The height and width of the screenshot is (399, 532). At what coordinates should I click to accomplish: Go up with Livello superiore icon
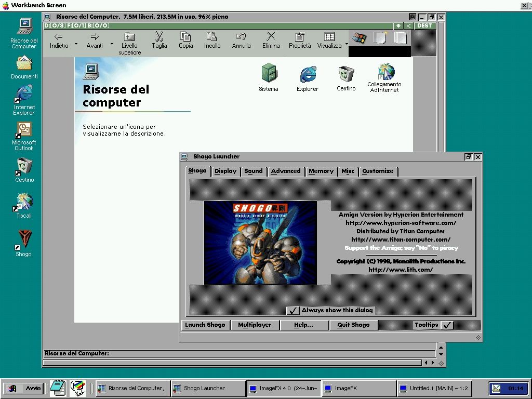[129, 37]
